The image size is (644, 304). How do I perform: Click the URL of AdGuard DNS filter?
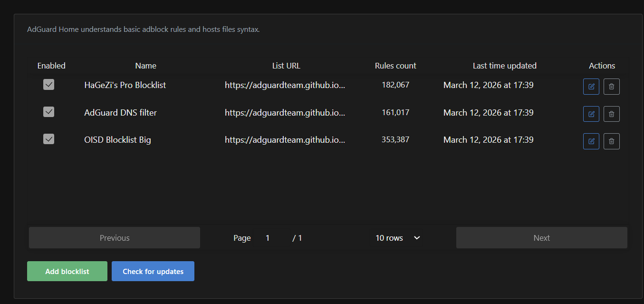(285, 113)
